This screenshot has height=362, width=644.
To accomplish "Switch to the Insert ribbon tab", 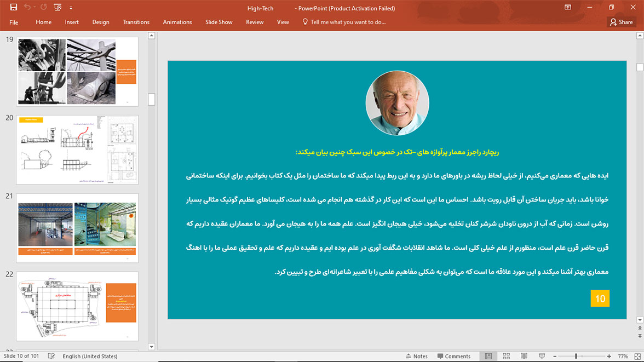I will (x=71, y=22).
